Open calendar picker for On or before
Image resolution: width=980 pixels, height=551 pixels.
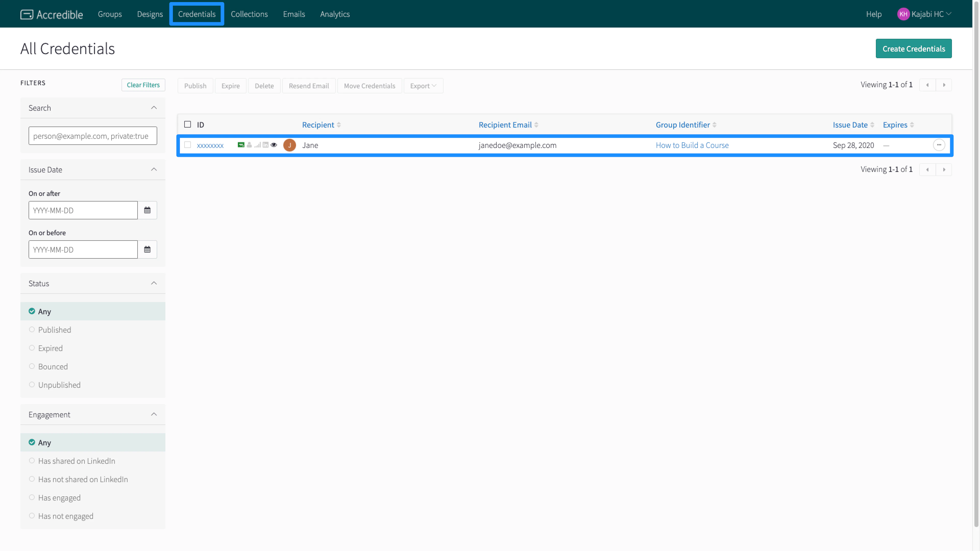point(147,249)
